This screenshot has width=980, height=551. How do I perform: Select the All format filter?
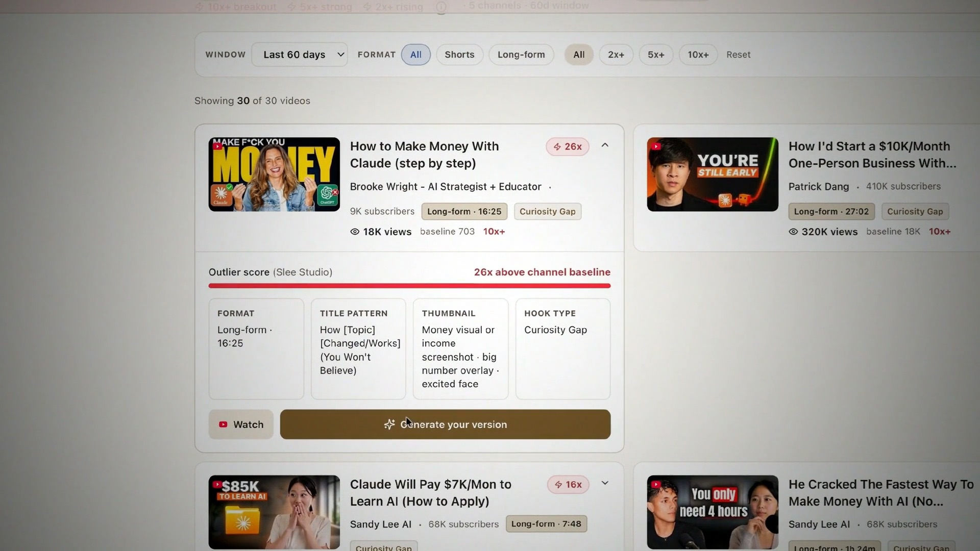[x=415, y=55]
